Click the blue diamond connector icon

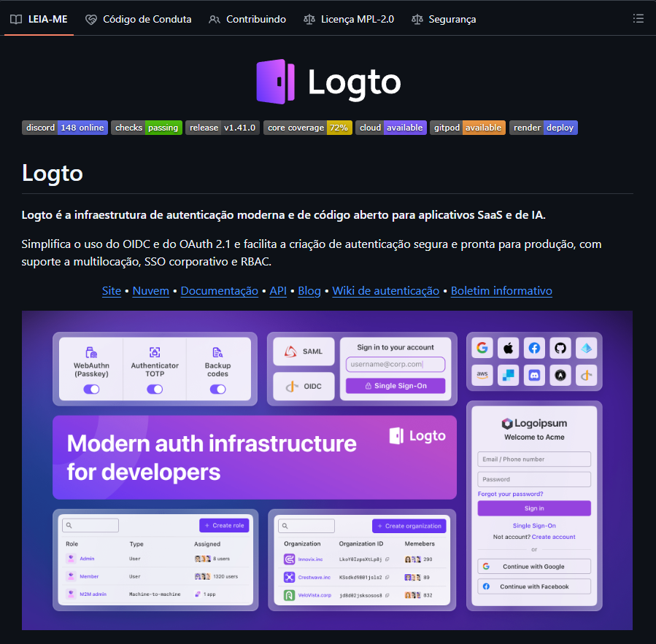pyautogui.click(x=586, y=348)
